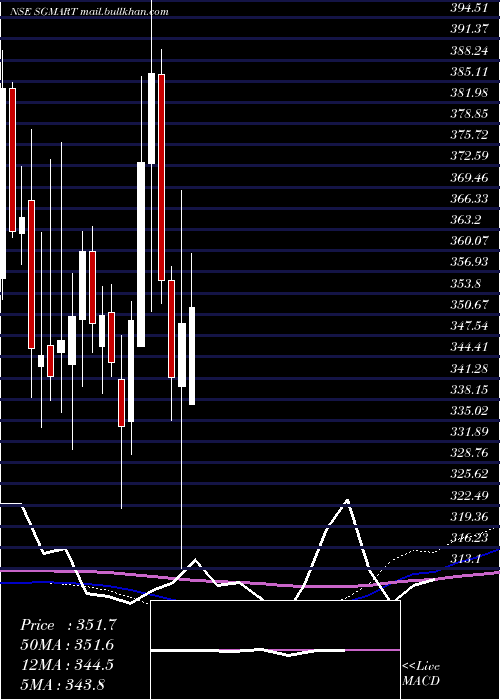Select the 369.46 price axis label
Viewport: 500px width, 700px height.
[469, 178]
